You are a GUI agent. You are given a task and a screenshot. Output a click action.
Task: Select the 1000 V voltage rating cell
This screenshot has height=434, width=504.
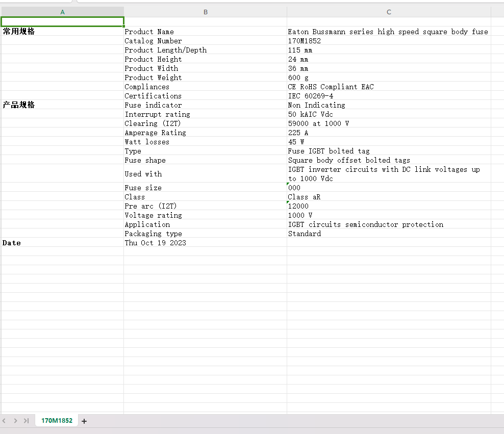coord(389,215)
